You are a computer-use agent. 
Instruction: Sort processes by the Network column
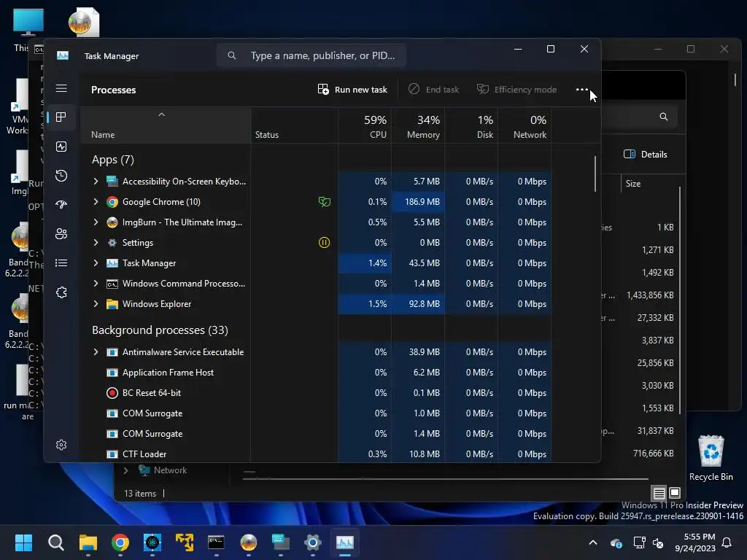(x=525, y=126)
